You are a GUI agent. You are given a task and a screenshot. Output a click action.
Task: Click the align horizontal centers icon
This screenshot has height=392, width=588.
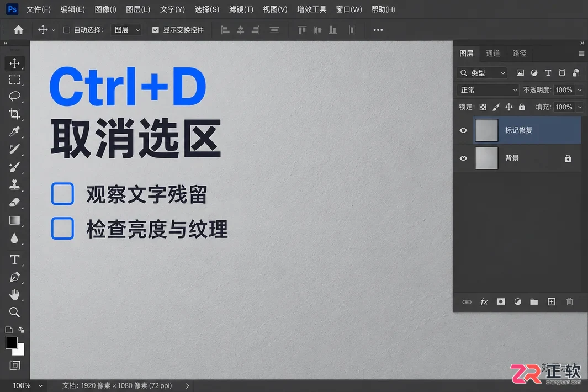tap(241, 30)
